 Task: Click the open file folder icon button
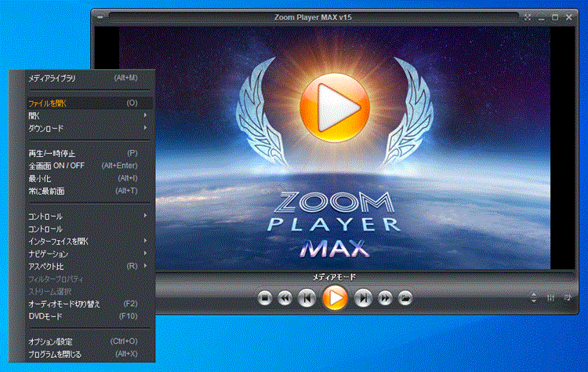pos(405,298)
